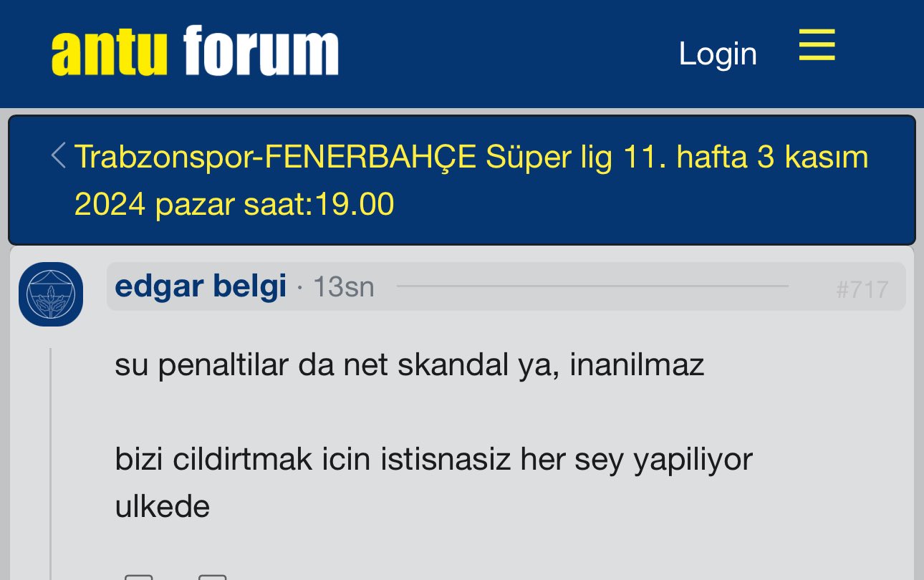Open the Trabzonspor-FENERBAHÇE thread title
924x580 pixels.
pyautogui.click(x=471, y=180)
